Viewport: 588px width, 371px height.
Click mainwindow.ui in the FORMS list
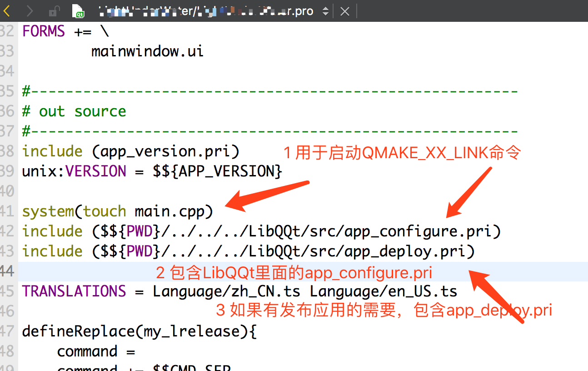tap(147, 51)
